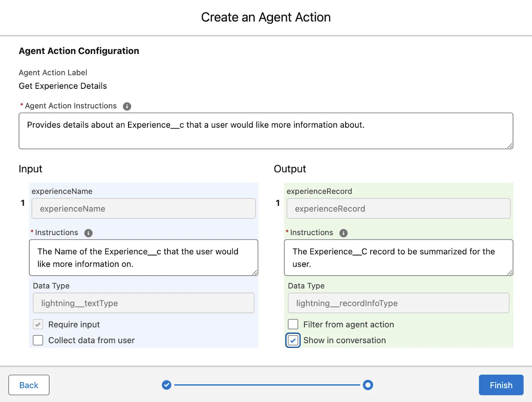Click the Back button

coord(29,385)
